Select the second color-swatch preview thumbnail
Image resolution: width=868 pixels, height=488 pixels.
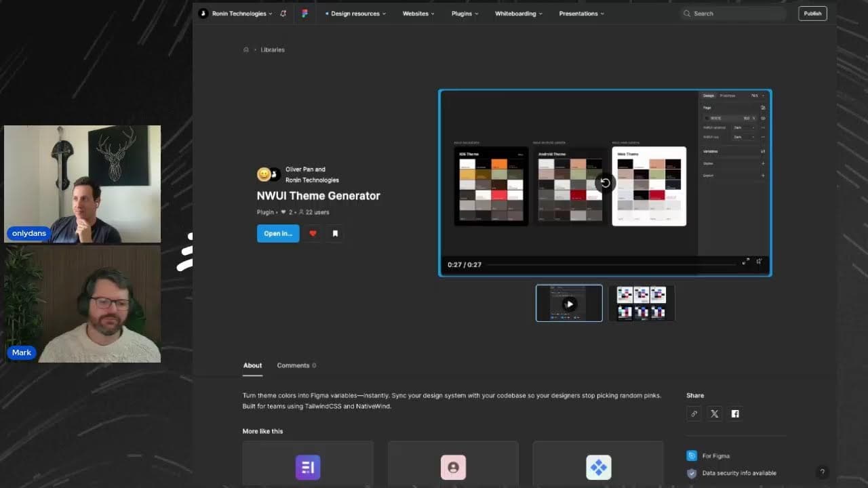642,303
